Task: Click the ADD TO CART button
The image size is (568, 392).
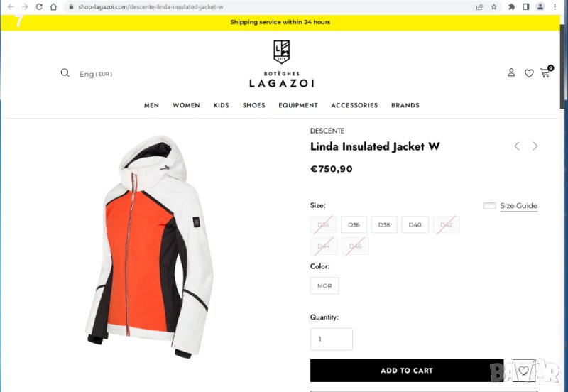Action: click(406, 370)
